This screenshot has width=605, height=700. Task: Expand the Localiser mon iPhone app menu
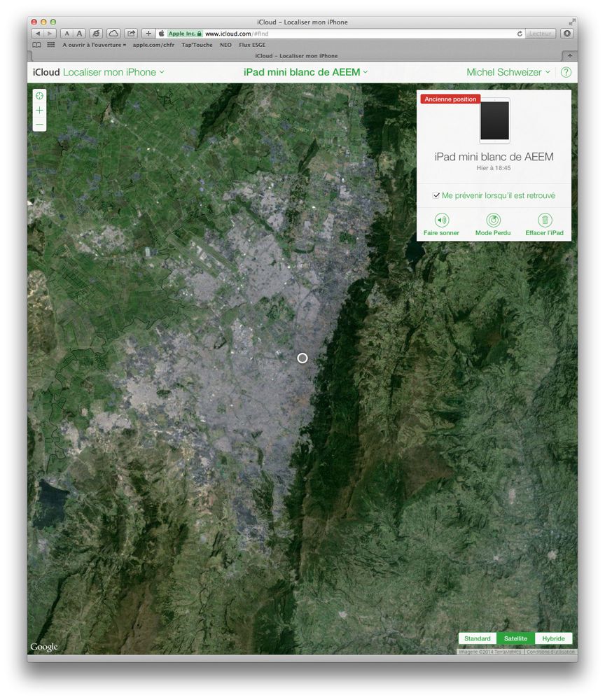tap(113, 72)
